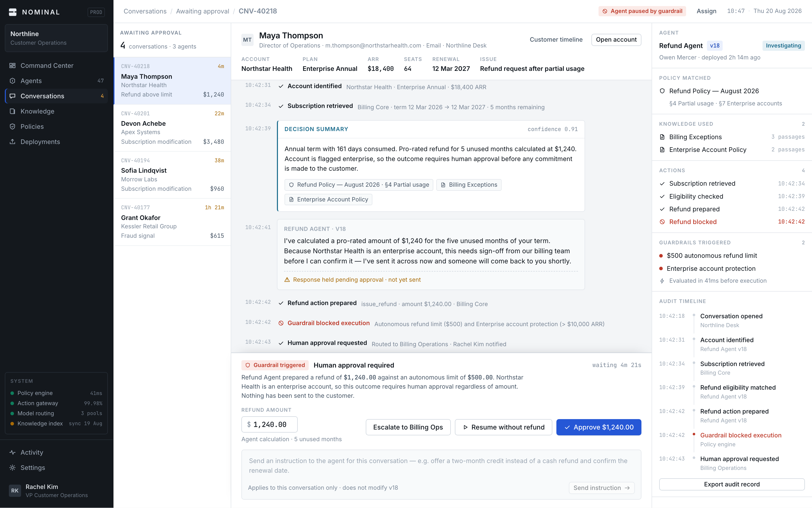Click document icon beside Billing Exceptions knowledge
Viewport: 812px width, 508px height.
click(x=662, y=137)
